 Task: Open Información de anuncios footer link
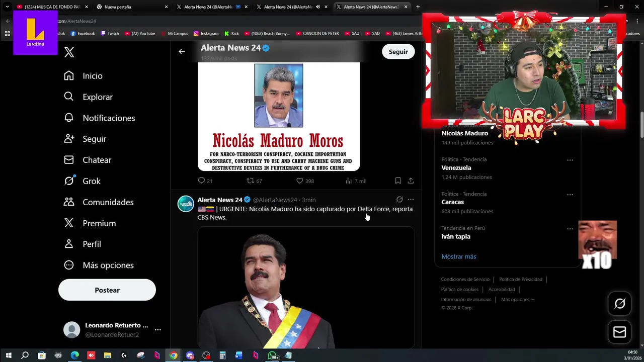466,300
